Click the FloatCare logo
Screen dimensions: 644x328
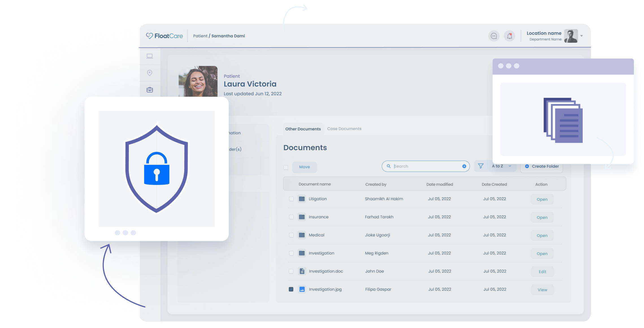point(164,36)
